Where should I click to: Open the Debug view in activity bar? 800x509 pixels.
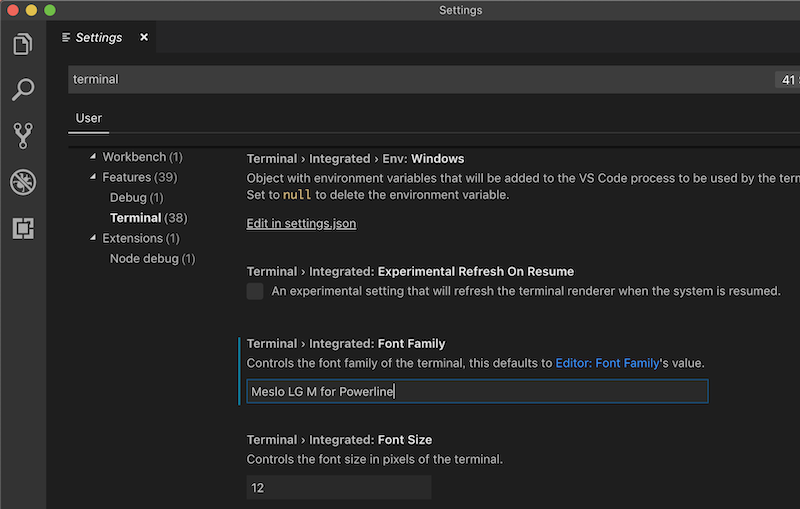(x=22, y=182)
